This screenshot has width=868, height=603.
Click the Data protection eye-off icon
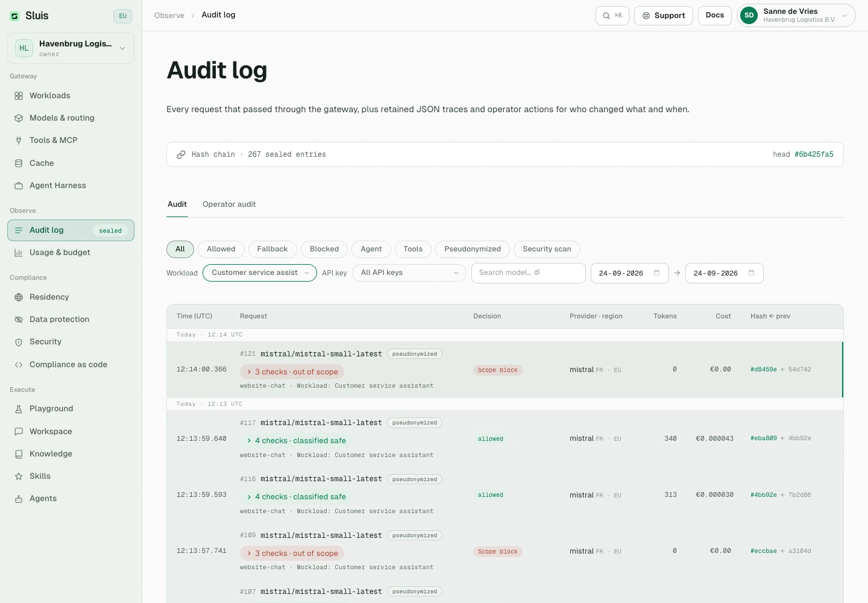point(19,320)
